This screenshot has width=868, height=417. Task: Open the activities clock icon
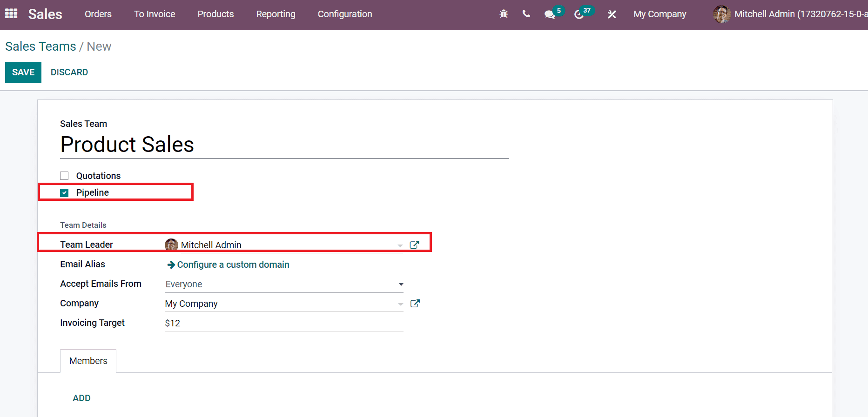coord(579,14)
